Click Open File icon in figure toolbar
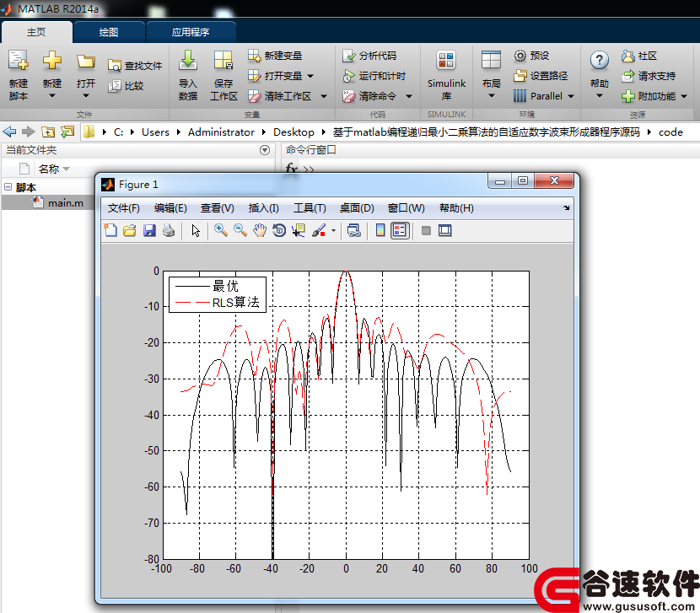 130,230
